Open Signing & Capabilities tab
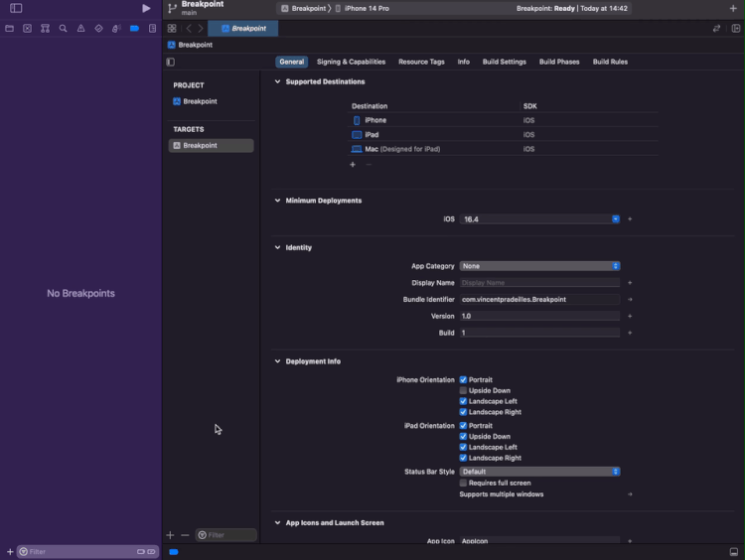Image resolution: width=745 pixels, height=560 pixels. [x=351, y=62]
